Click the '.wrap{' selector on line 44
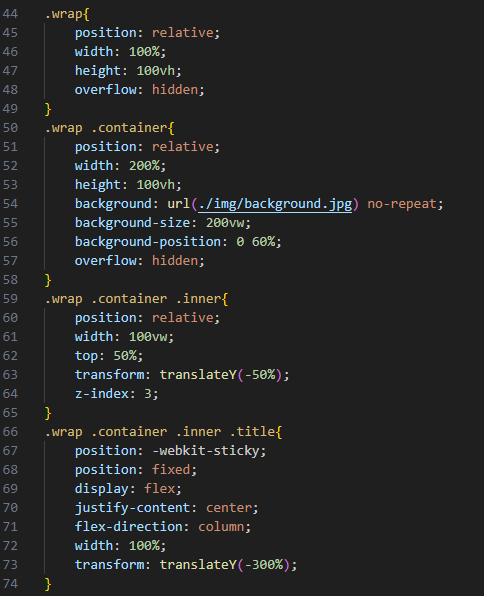Viewport: 484px width, 596px height. [67, 14]
